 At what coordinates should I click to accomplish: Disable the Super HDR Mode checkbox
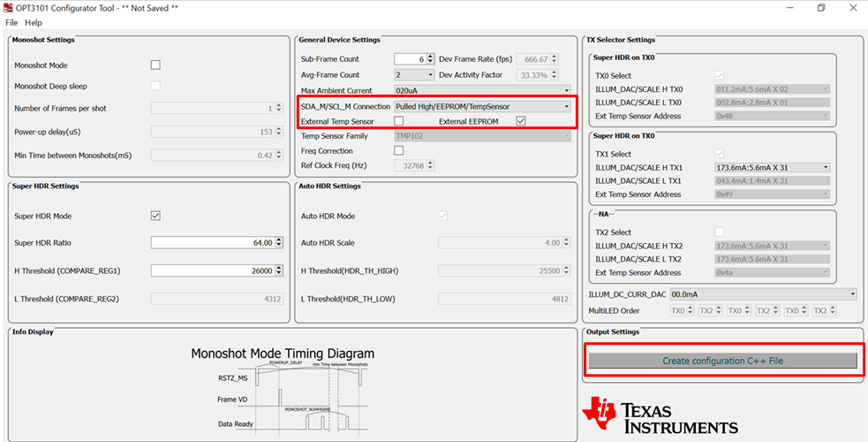coord(155,216)
